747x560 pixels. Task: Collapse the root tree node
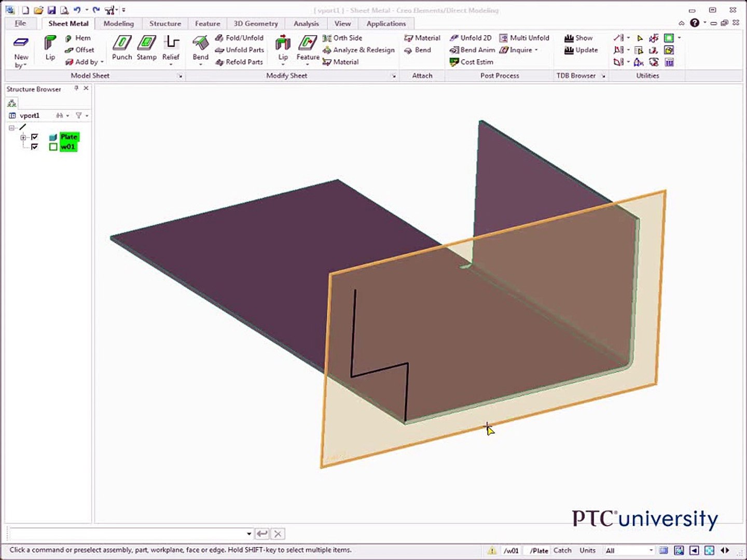[x=11, y=128]
